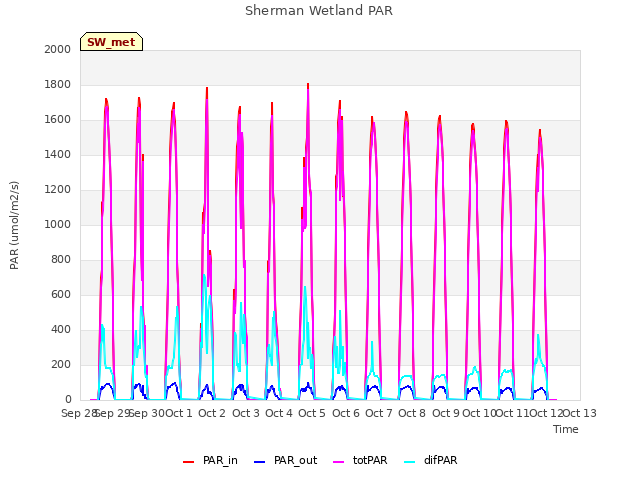Click the Oct 5 x-axis label
This screenshot has height=480, width=640.
click(312, 413)
